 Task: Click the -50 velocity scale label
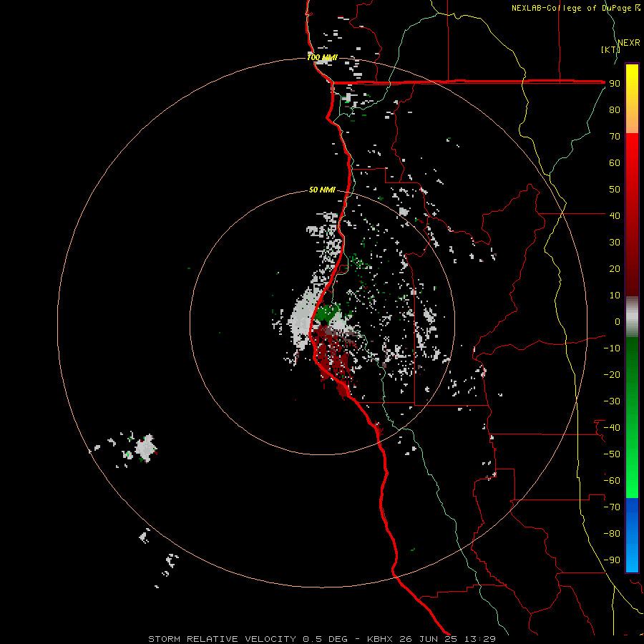tap(612, 454)
